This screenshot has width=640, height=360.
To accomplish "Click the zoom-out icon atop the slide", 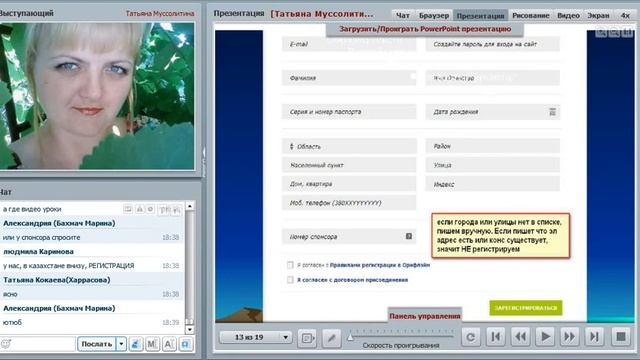I will [x=614, y=32].
